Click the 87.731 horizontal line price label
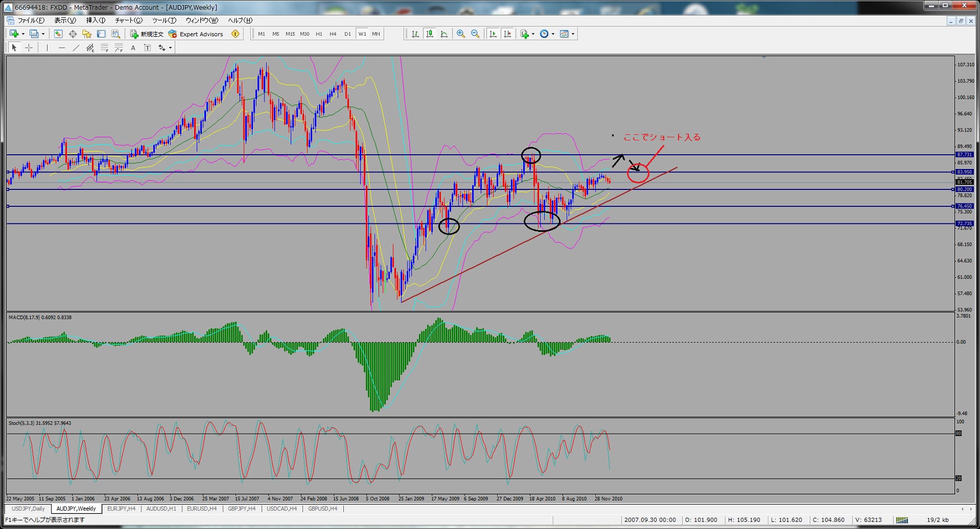This screenshot has height=529, width=980. click(964, 154)
